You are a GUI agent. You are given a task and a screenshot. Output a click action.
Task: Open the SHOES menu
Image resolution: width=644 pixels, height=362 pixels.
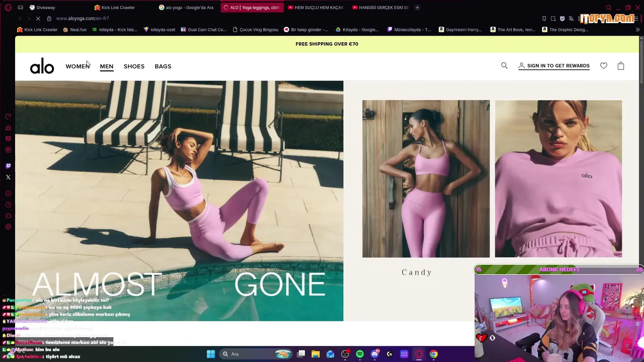[x=134, y=66]
